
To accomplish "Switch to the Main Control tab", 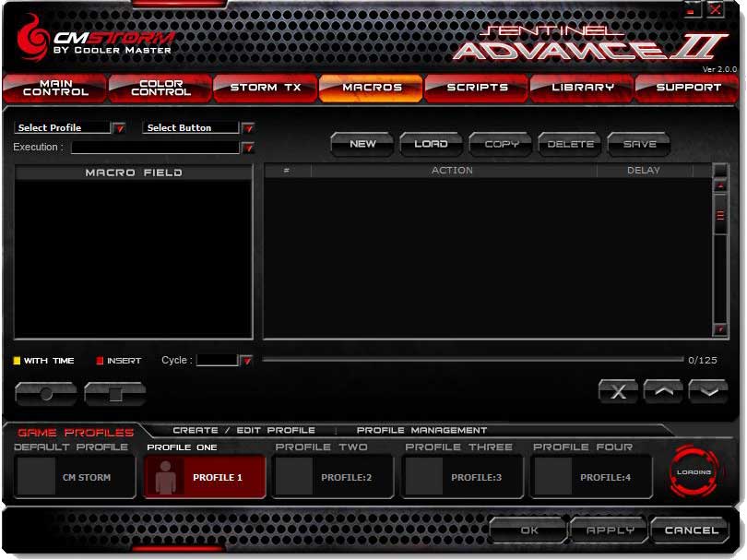I will (55, 88).
